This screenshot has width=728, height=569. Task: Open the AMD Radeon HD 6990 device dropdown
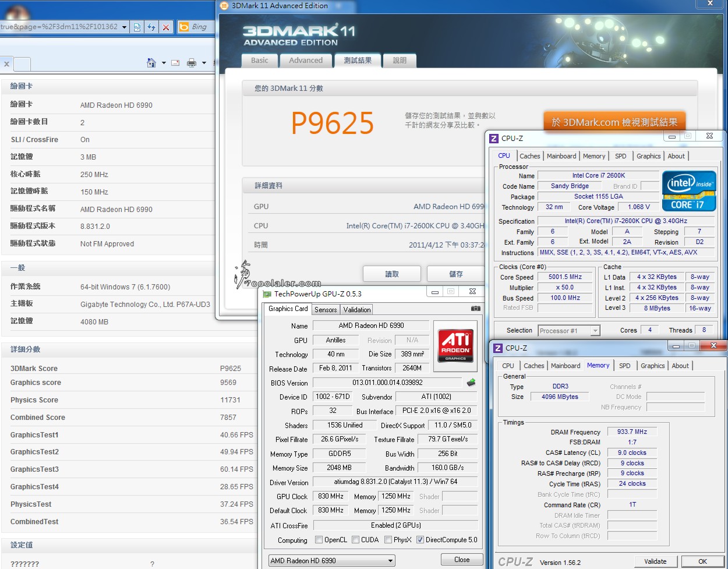pos(332,561)
